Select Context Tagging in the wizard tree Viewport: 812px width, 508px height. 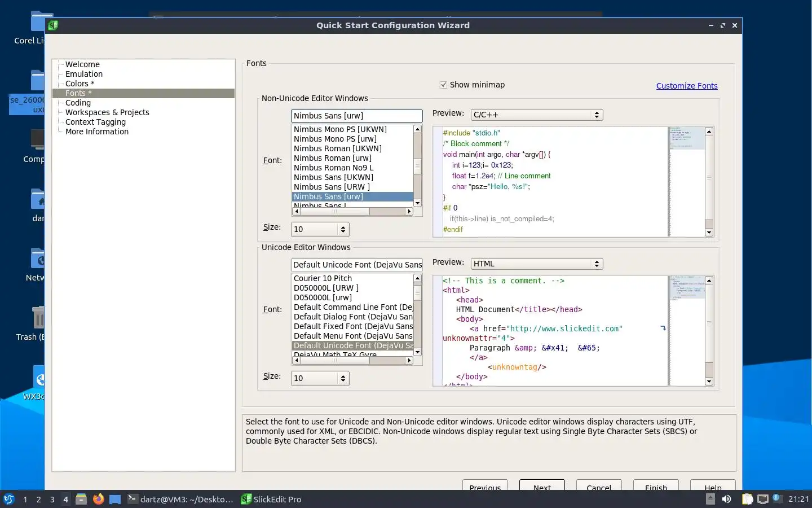point(95,122)
